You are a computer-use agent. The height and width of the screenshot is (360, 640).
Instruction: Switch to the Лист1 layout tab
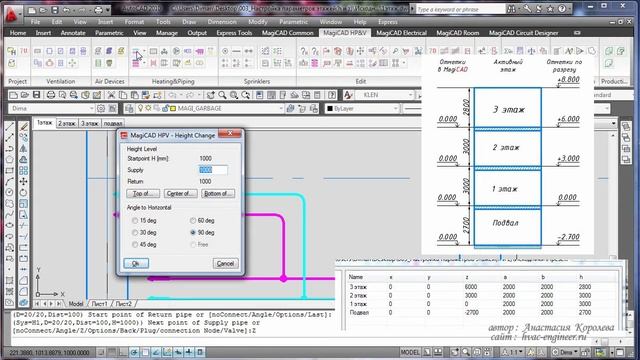99,304
